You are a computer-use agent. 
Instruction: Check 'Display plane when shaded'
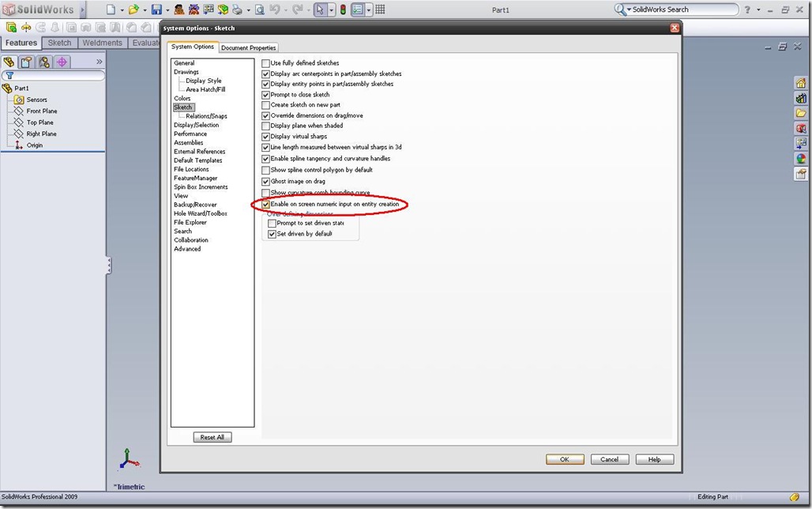pos(265,126)
